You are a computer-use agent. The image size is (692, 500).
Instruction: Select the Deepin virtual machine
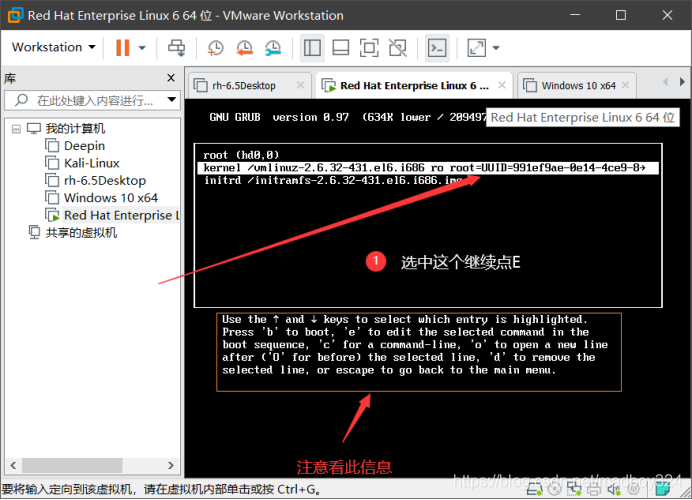(84, 146)
